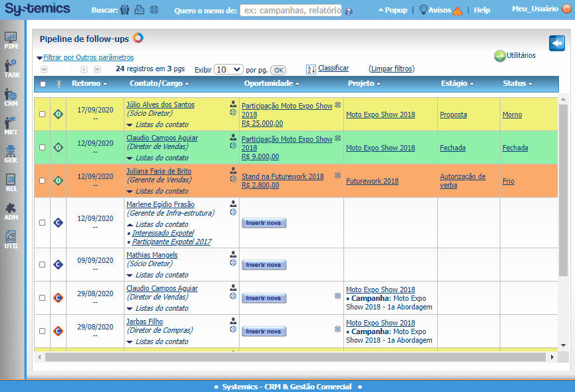The image size is (575, 392).
Task: Open the ADM administration module
Action: (11, 211)
